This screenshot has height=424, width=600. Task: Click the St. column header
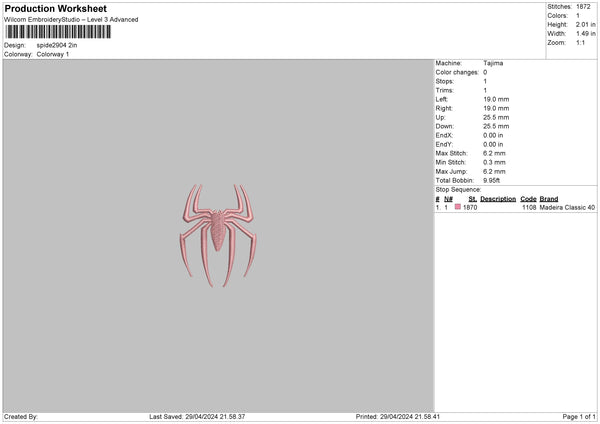coord(472,198)
